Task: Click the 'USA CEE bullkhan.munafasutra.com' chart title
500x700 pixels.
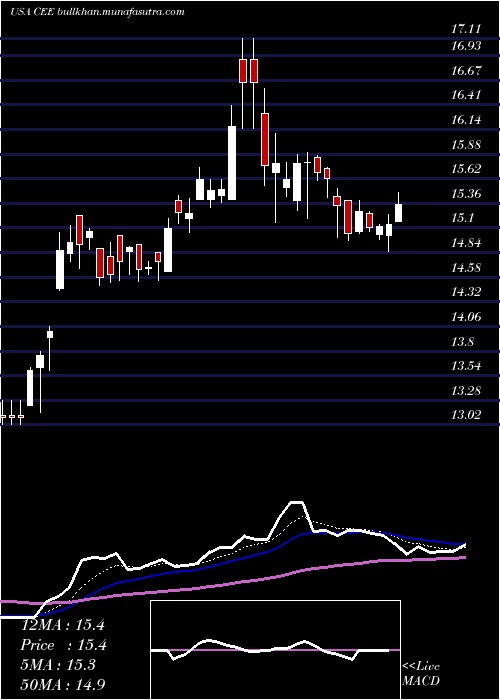Action: (x=96, y=12)
